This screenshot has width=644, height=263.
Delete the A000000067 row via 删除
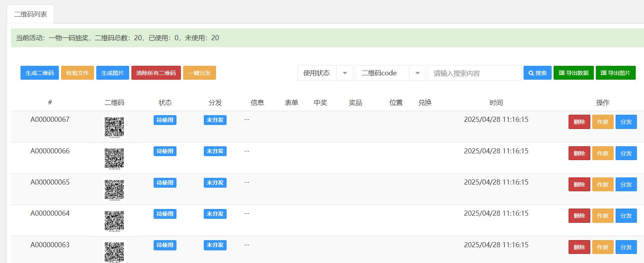[x=579, y=122]
